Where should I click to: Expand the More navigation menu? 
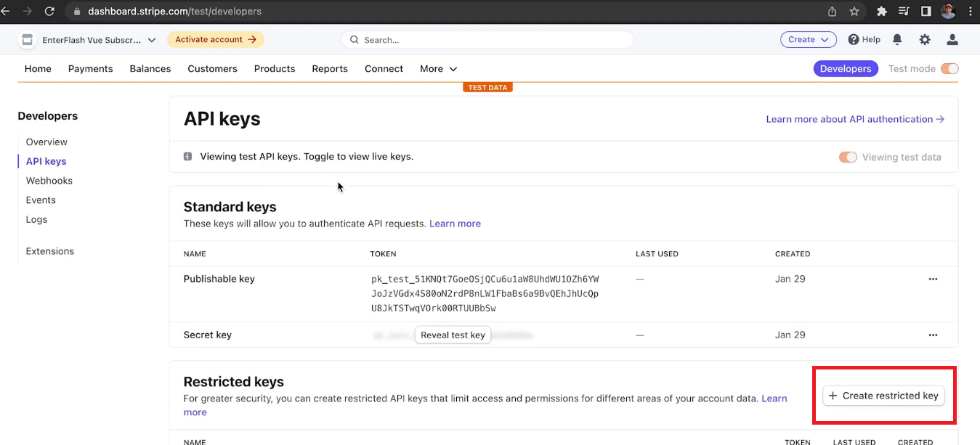point(439,69)
